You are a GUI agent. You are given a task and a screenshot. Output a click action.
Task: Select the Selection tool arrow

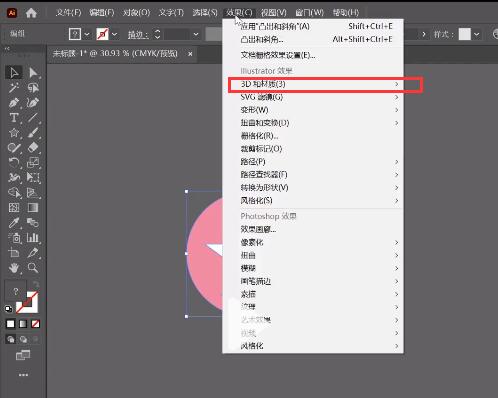14,72
